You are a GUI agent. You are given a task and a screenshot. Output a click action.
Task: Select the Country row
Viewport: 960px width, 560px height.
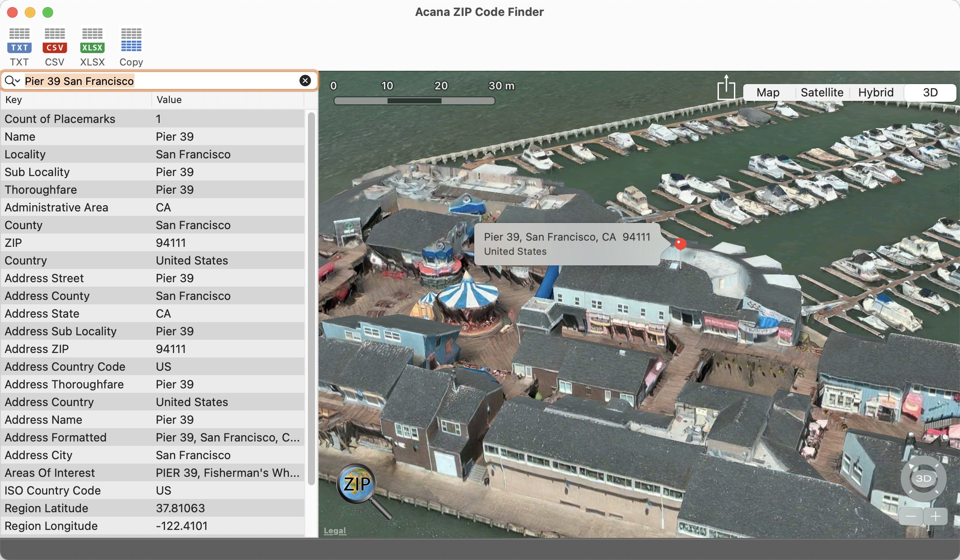click(153, 261)
